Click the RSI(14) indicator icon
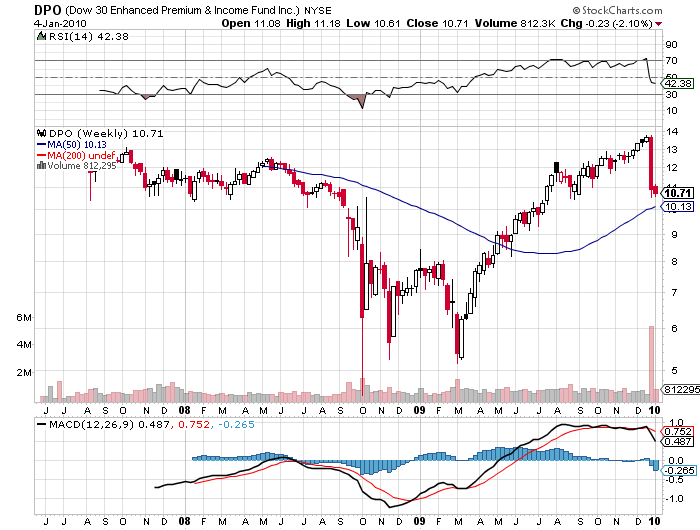 tap(42, 36)
